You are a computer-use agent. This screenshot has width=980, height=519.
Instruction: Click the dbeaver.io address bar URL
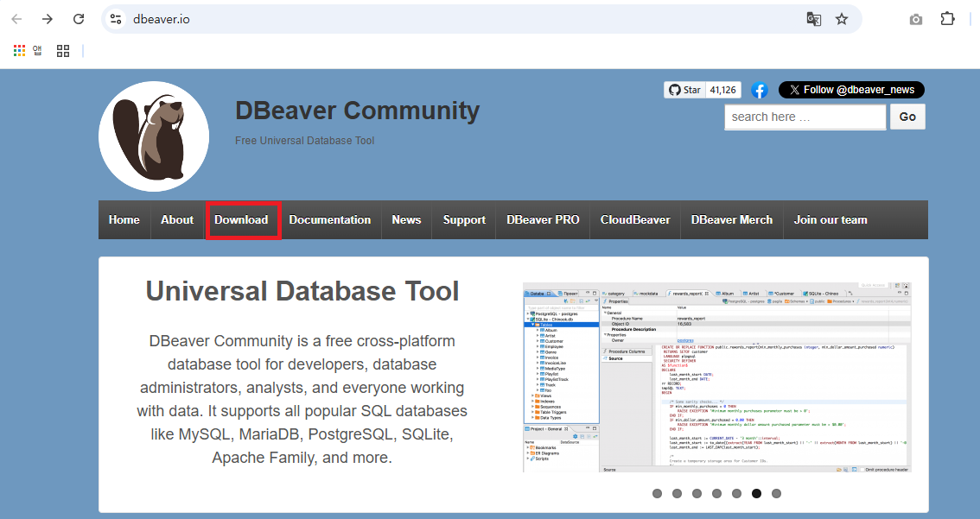point(162,19)
